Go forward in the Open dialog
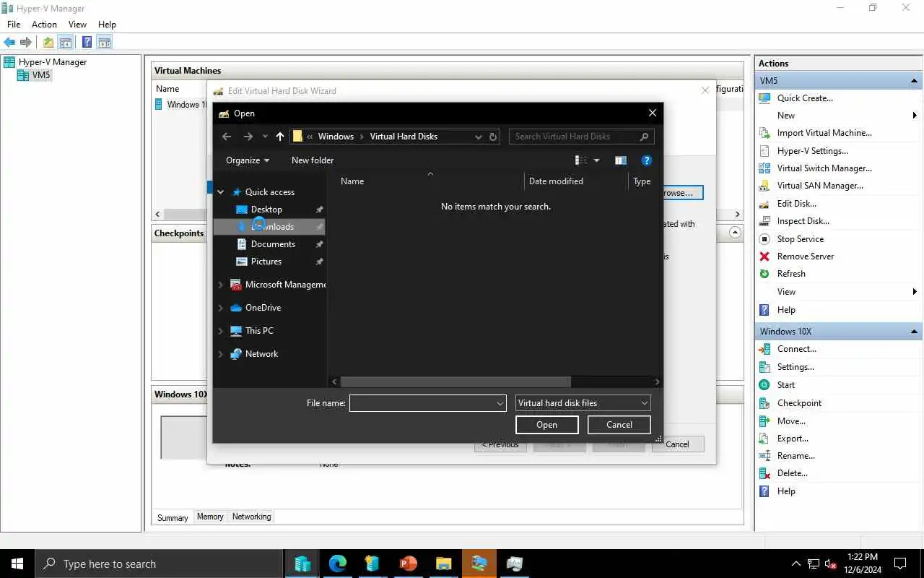Image resolution: width=924 pixels, height=578 pixels. [248, 137]
